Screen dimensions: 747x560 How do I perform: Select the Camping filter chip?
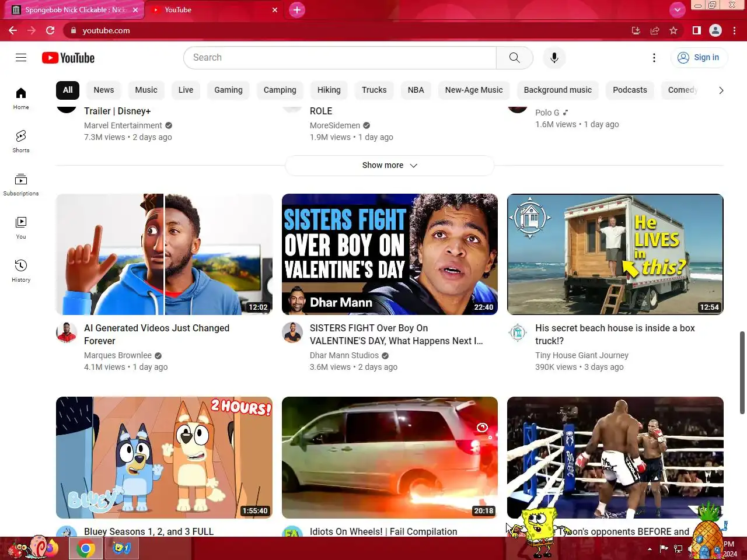pos(280,90)
